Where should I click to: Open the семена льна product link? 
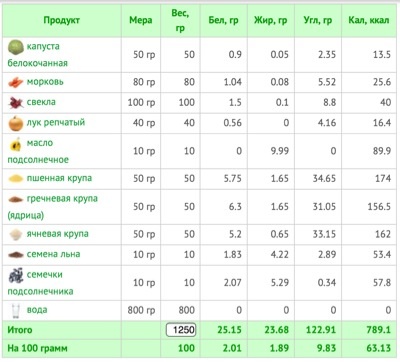click(53, 254)
